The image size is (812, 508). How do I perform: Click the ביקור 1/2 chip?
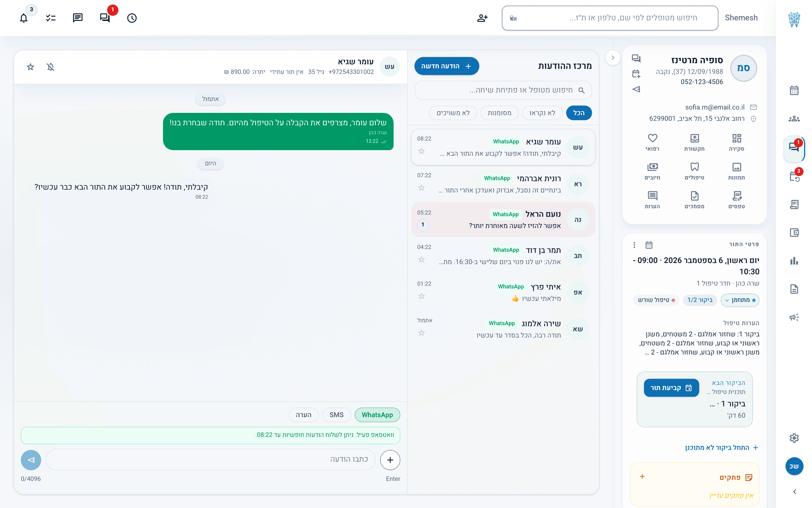point(700,300)
